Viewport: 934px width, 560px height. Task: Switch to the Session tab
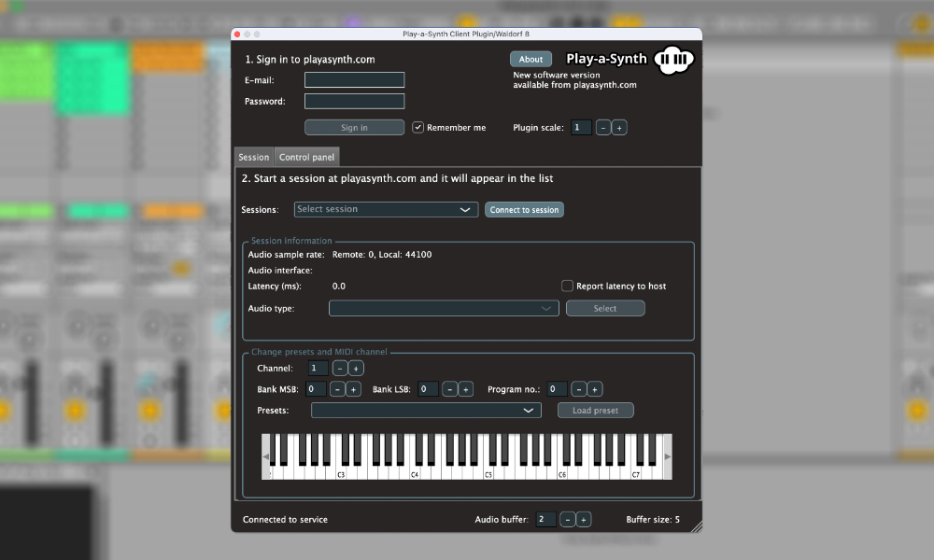(254, 157)
